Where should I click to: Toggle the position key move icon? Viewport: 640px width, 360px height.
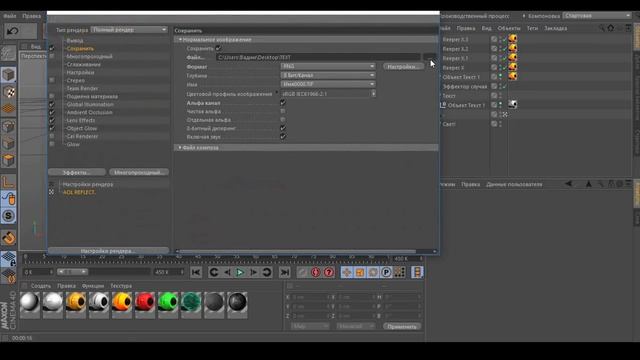coord(347,272)
